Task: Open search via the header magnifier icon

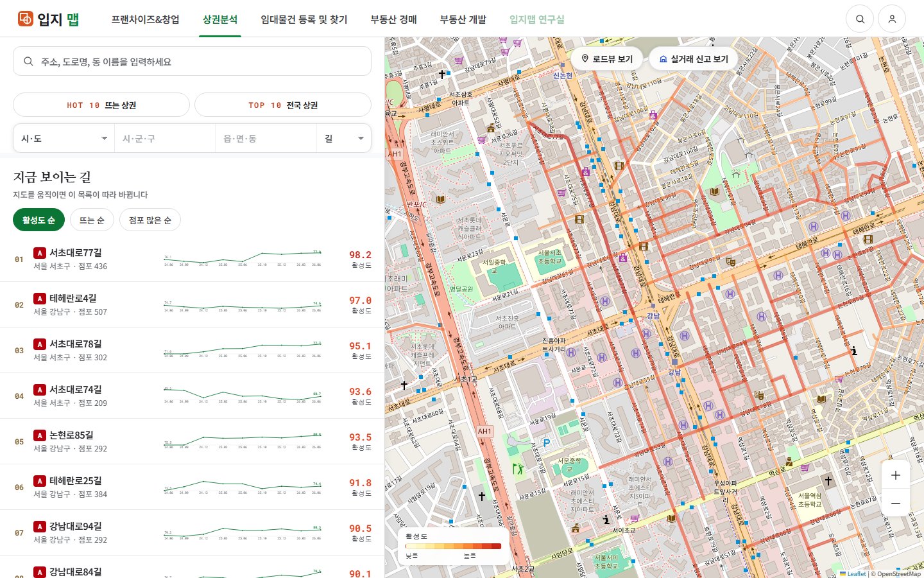Action: click(x=860, y=19)
